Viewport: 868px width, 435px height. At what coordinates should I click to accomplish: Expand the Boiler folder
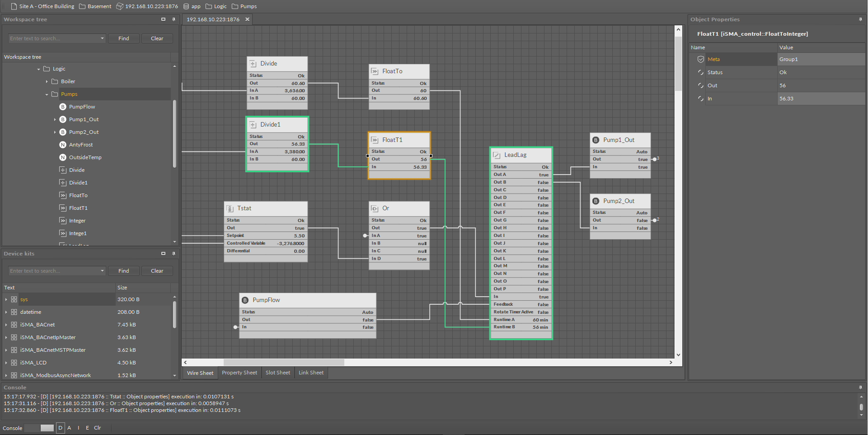47,81
